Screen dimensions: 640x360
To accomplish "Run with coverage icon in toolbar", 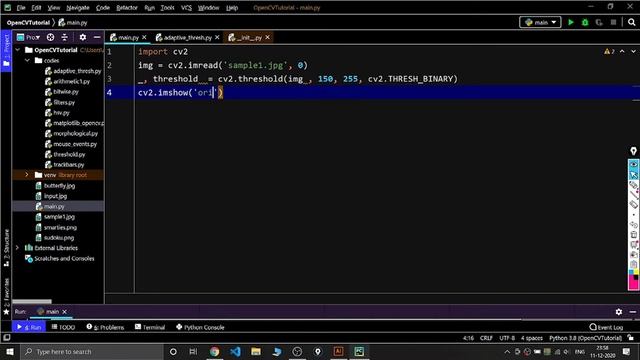I will pos(599,22).
